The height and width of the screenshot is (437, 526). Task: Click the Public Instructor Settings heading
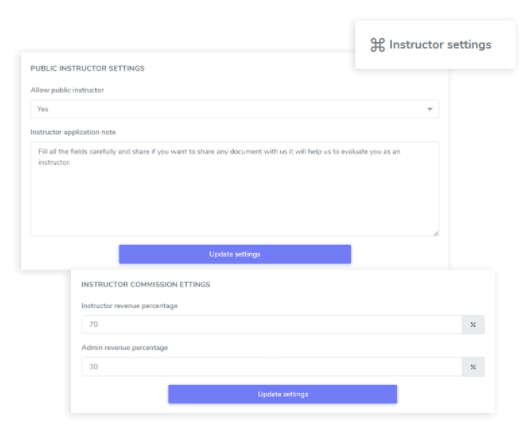(88, 68)
